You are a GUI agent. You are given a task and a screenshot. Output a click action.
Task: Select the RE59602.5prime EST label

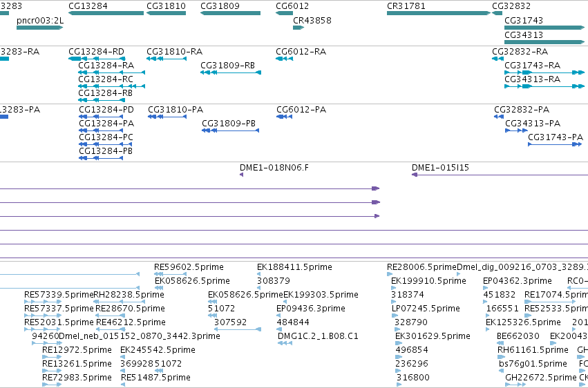pyautogui.click(x=189, y=267)
